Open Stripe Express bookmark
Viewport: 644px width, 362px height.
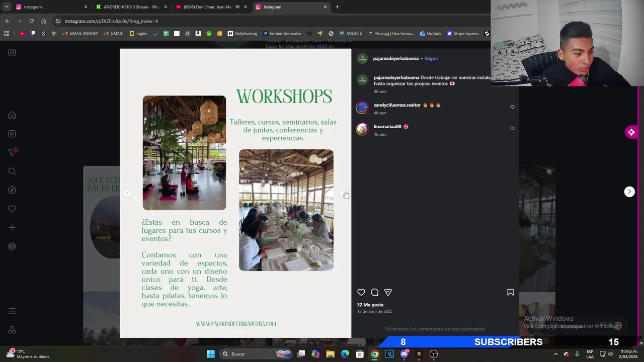463,34
